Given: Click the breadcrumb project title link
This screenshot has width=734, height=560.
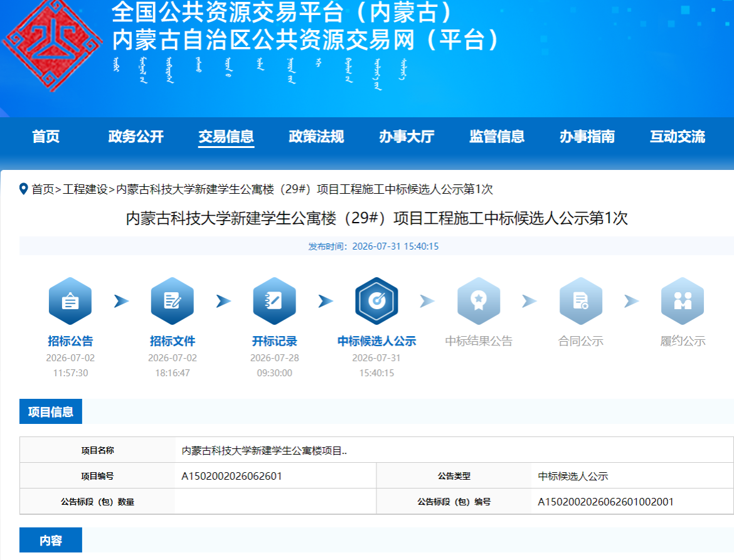Looking at the screenshot, I should point(305,189).
